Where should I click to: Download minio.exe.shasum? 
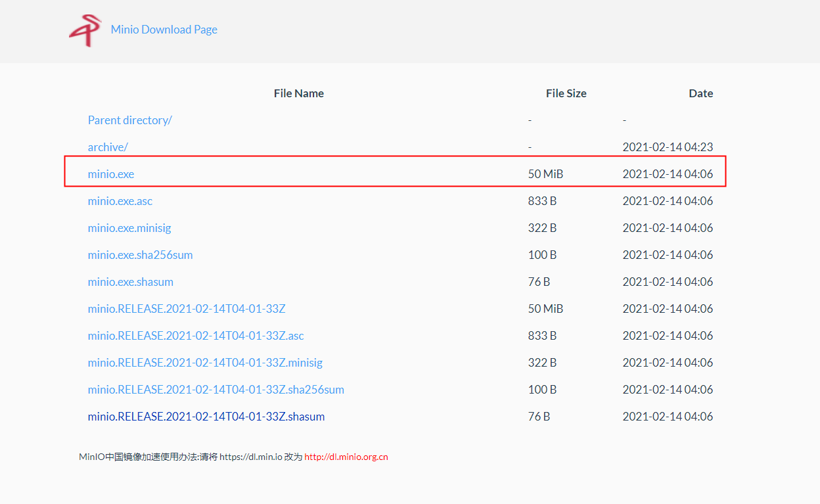(x=130, y=281)
